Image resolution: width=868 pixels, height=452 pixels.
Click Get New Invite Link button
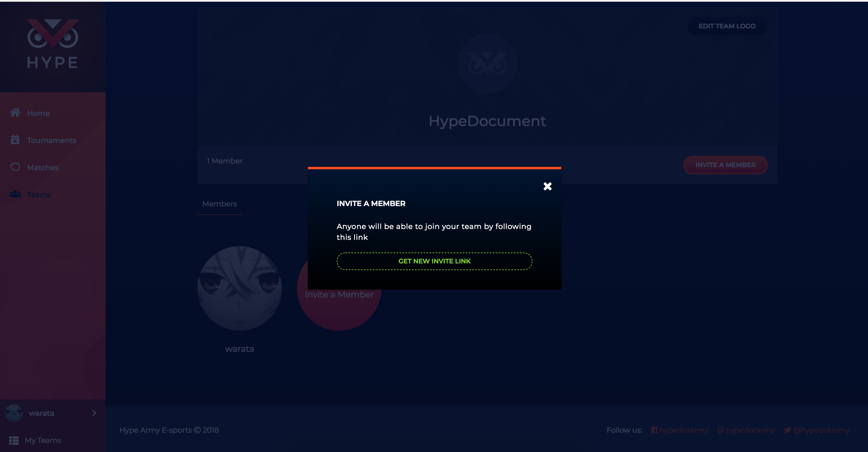pos(434,261)
